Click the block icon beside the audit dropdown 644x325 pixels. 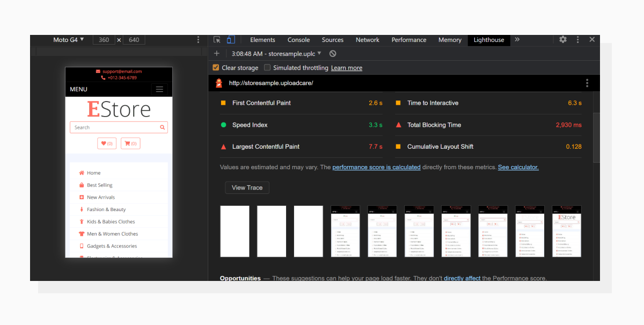coord(333,54)
